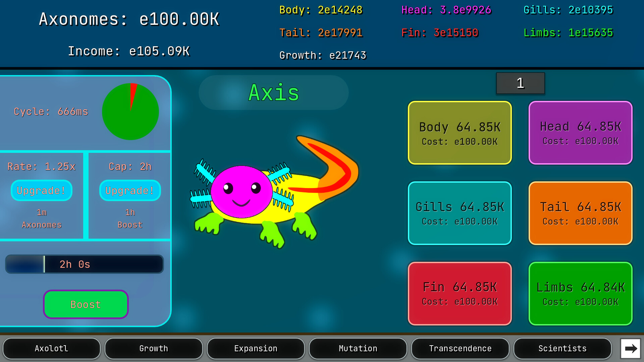
Task: Click the 2h 0s boost progress bar
Action: (85, 264)
